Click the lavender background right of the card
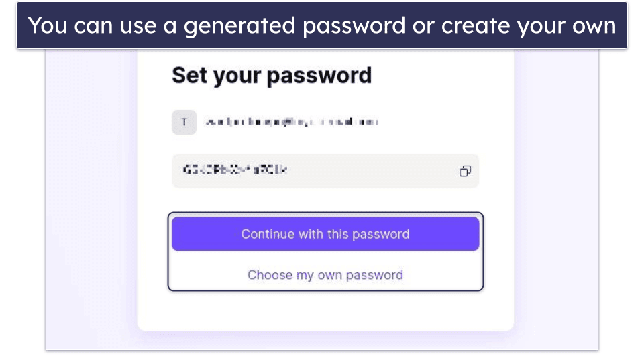 click(x=555, y=201)
